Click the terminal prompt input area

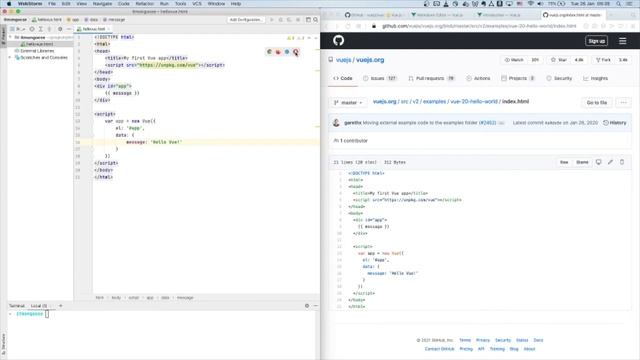point(47,314)
